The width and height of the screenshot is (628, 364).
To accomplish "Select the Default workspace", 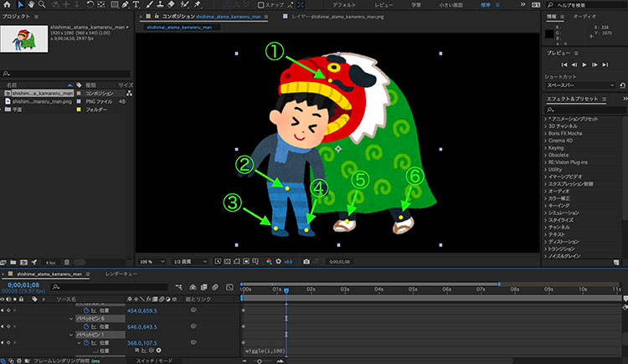I will (x=343, y=5).
